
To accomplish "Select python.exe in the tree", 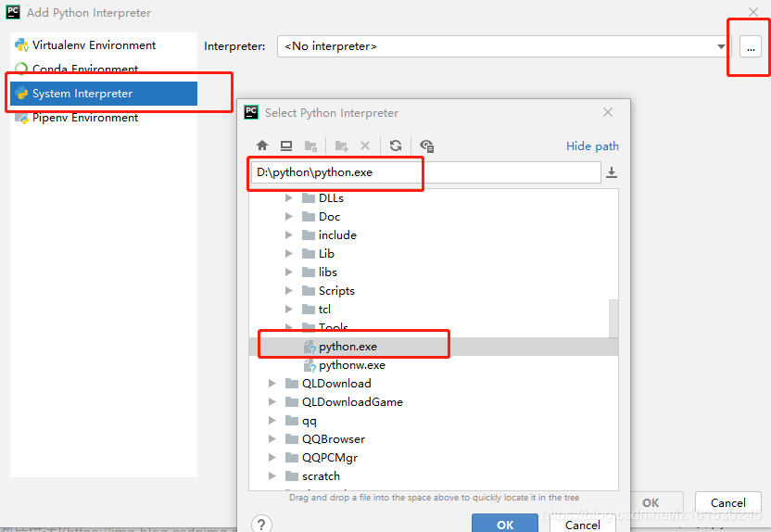I will point(434,347).
